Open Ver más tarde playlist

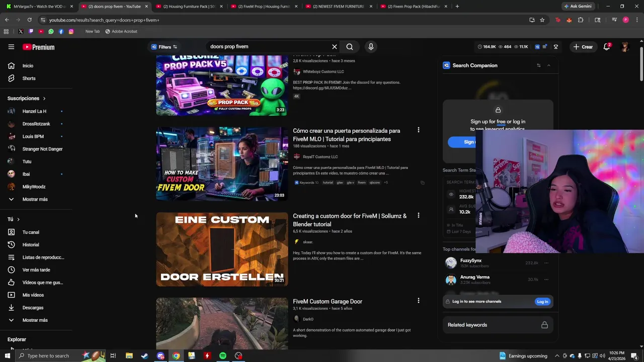pos(36,270)
